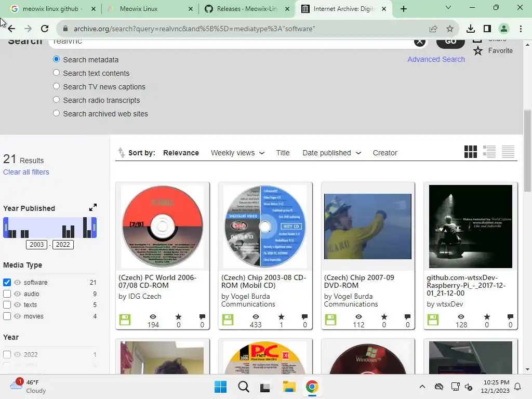Viewport: 532px width, 399px height.
Task: Switch to extended list view
Action: 489,152
